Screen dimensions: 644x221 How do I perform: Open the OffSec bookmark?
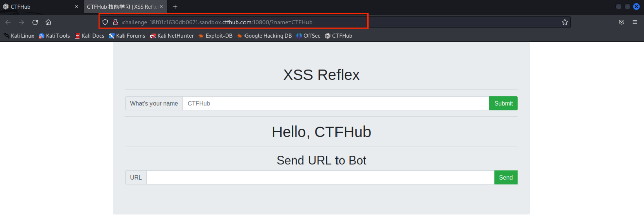(x=309, y=36)
